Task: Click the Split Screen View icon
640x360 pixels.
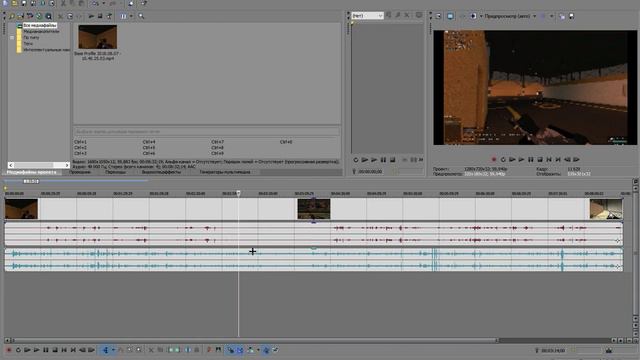Action: point(473,16)
